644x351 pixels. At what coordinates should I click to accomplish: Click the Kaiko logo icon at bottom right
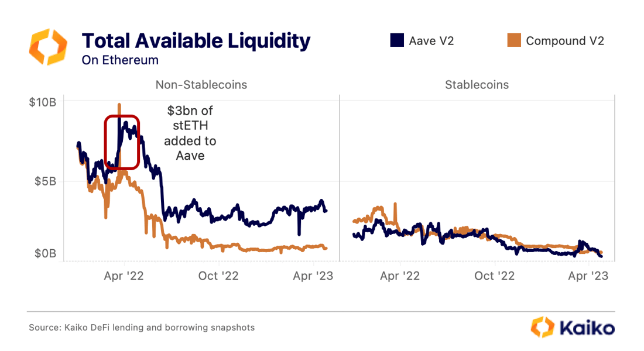coord(543,327)
